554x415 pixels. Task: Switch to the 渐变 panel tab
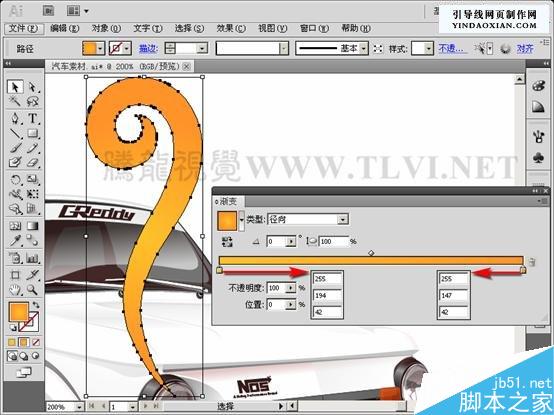click(227, 202)
